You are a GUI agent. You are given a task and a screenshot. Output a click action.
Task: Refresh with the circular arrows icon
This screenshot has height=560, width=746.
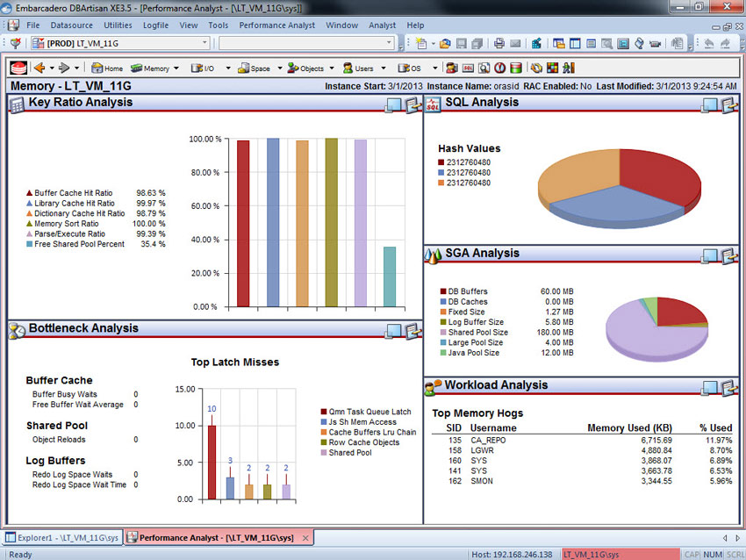click(536, 68)
